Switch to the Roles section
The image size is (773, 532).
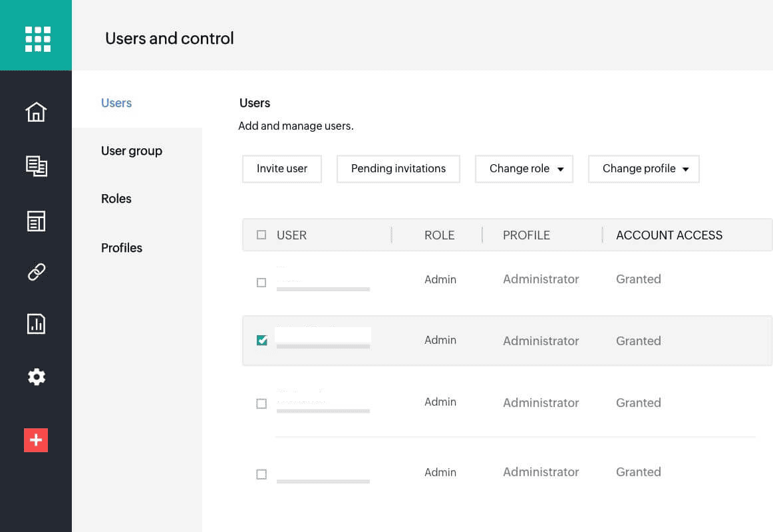[x=116, y=199]
